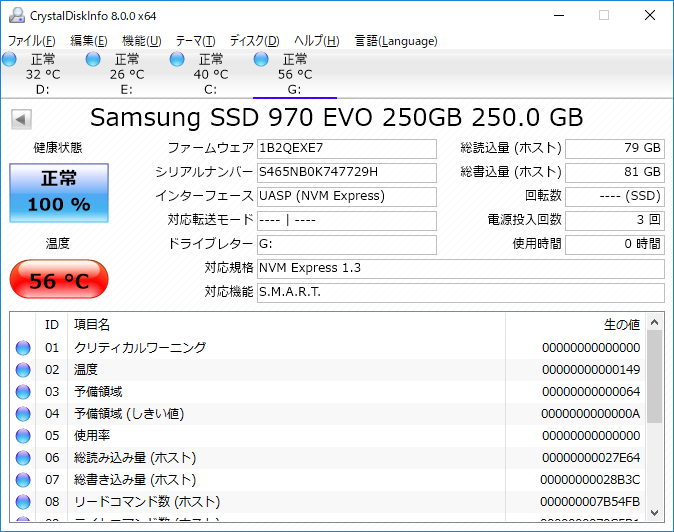Click the blue status orb for drive E:

click(93, 59)
